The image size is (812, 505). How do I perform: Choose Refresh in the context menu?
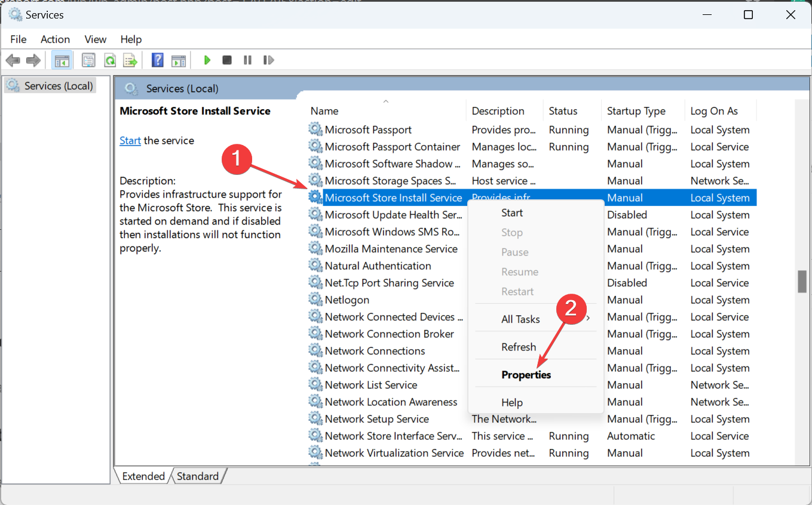[536, 347]
